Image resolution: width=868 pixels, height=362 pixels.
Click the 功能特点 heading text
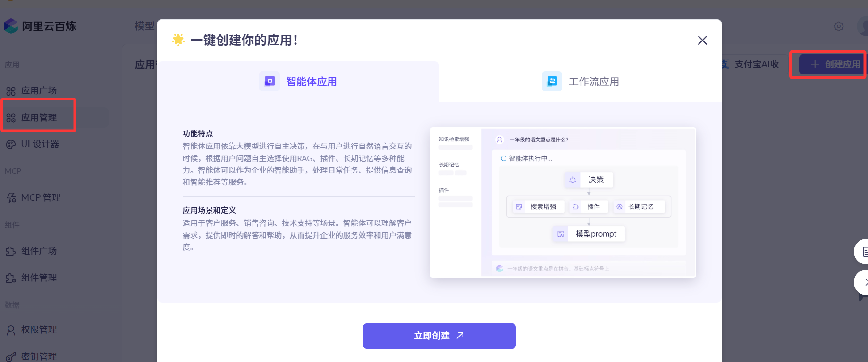coord(198,133)
